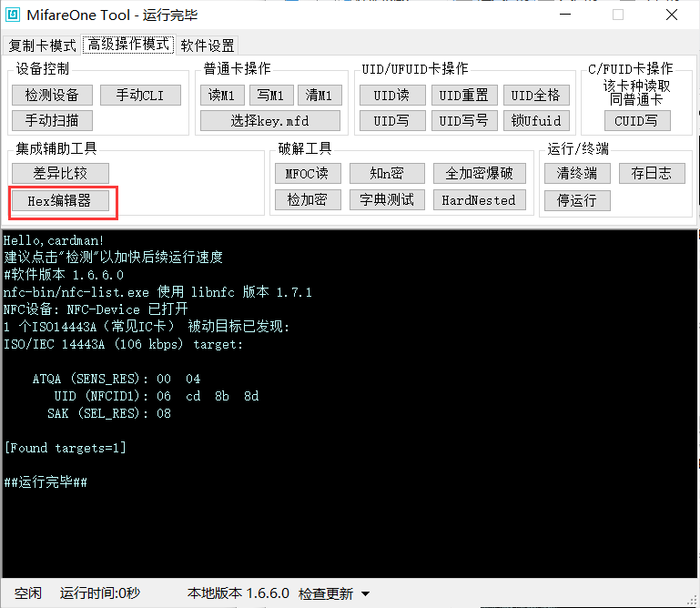Switch to the 复制卡模式 tab

pyautogui.click(x=42, y=46)
